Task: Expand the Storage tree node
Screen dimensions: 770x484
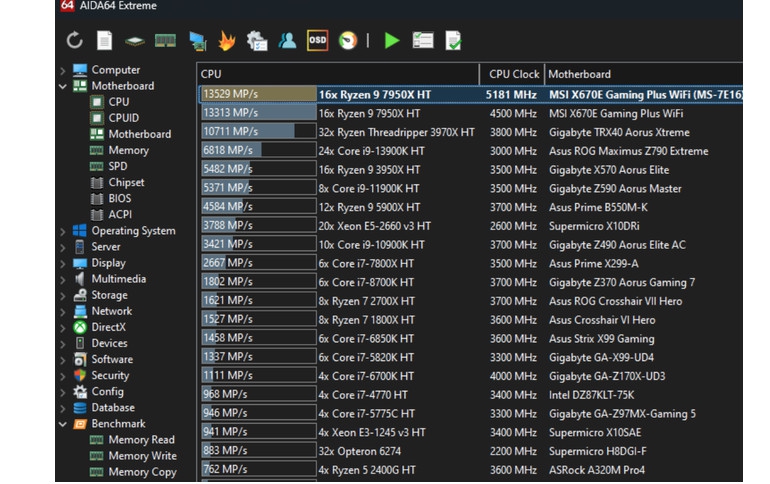Action: click(x=63, y=296)
